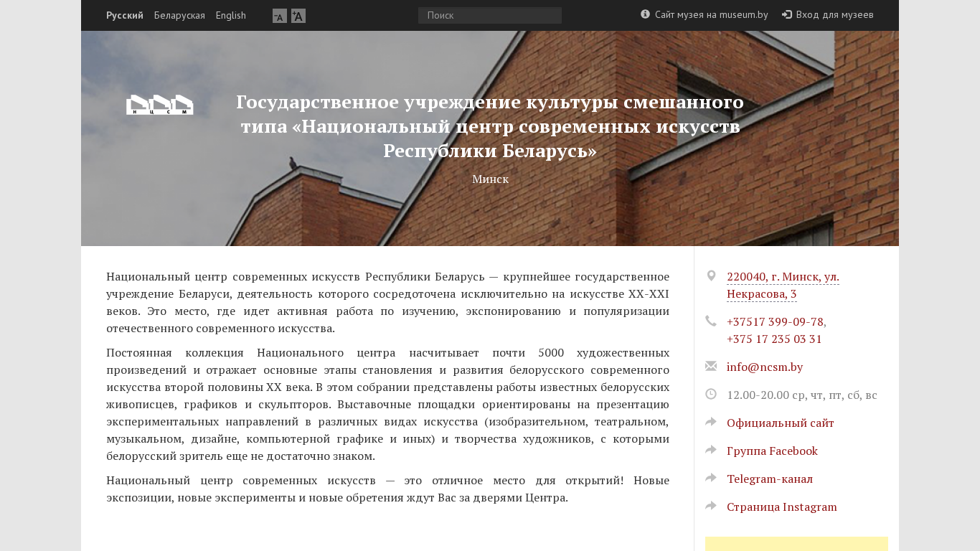Click the info icon beside museum.by link
Viewport: 980px width, 551px height.
point(645,14)
